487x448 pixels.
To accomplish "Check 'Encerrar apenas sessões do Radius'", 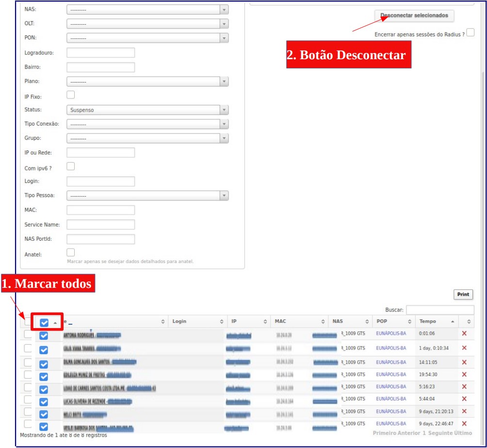I will click(x=470, y=33).
